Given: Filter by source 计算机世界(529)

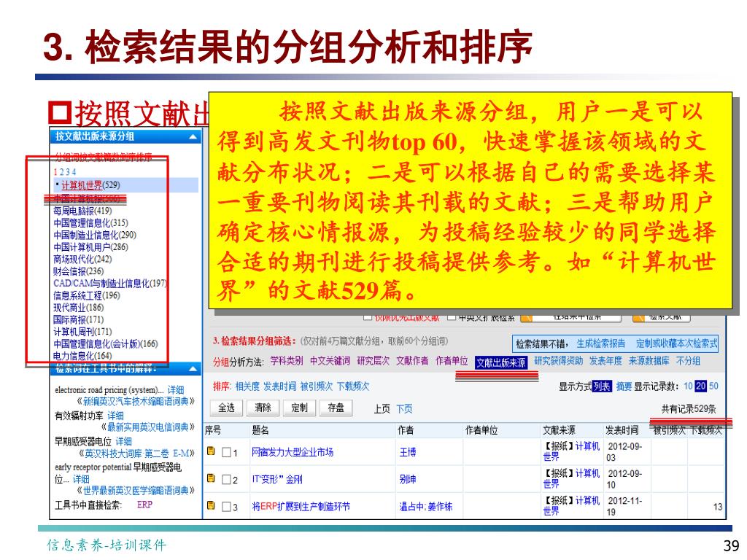Looking at the screenshot, I should (x=90, y=185).
